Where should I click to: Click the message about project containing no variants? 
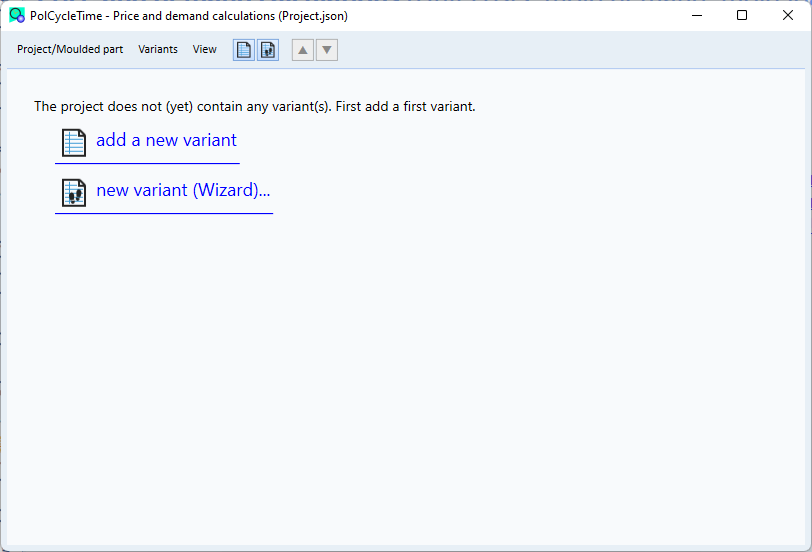pos(255,107)
